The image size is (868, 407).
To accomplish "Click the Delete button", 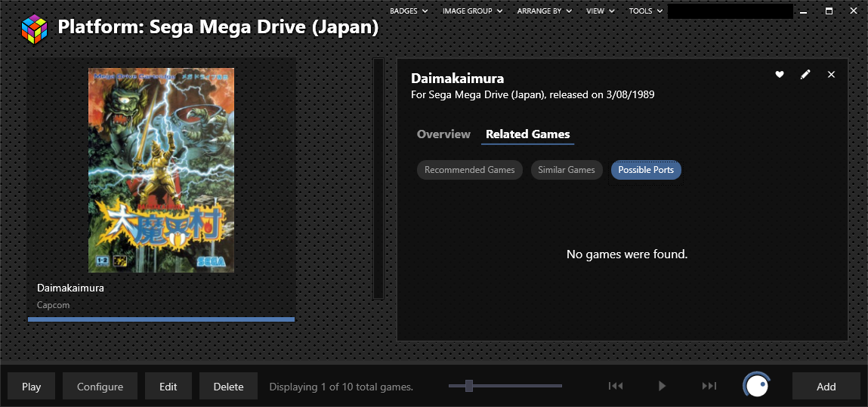I will tap(228, 386).
